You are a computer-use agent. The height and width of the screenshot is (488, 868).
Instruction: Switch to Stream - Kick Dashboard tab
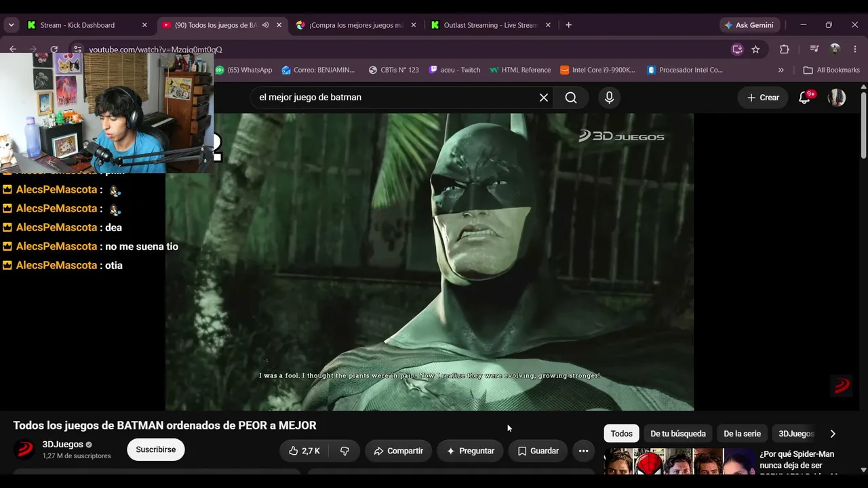(x=77, y=25)
